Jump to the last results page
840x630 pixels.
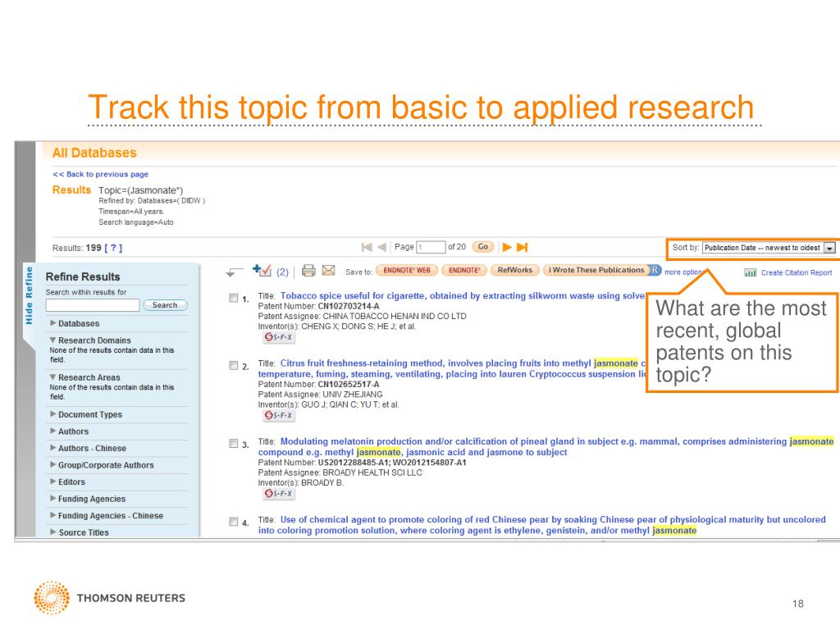coord(523,247)
